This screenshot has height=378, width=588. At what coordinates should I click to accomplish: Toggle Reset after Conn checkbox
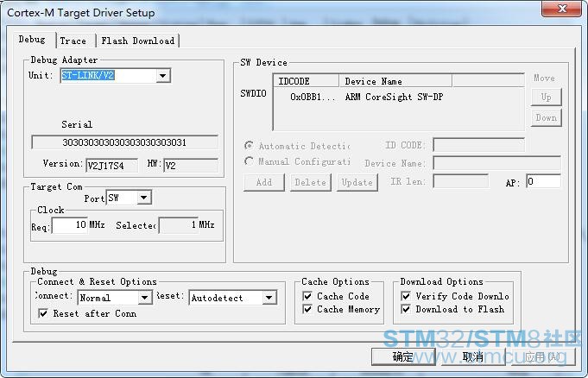point(43,313)
